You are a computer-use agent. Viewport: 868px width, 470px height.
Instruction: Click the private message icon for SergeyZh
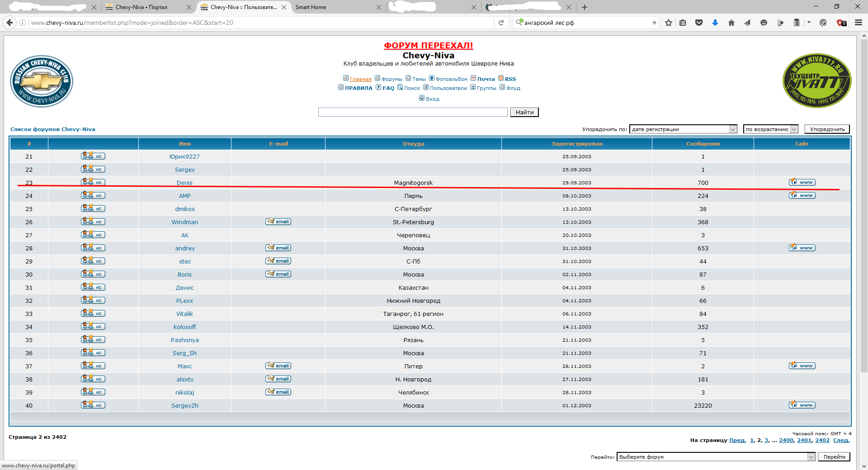tap(93, 405)
